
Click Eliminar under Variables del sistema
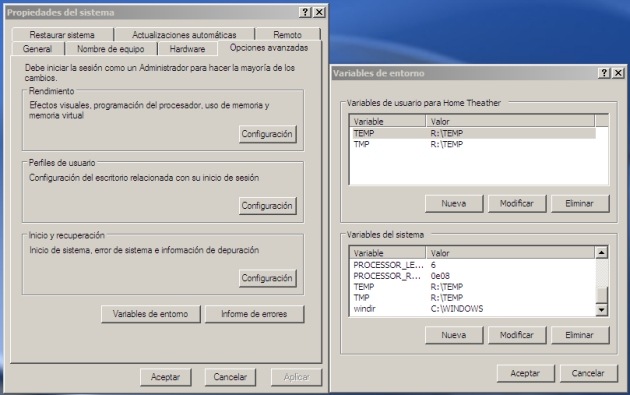[580, 335]
